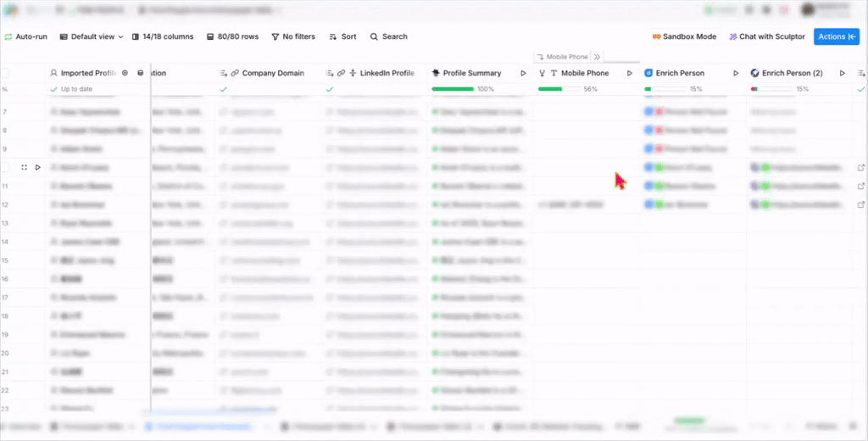Click the Up to date status under Imported Profile

tap(71, 89)
